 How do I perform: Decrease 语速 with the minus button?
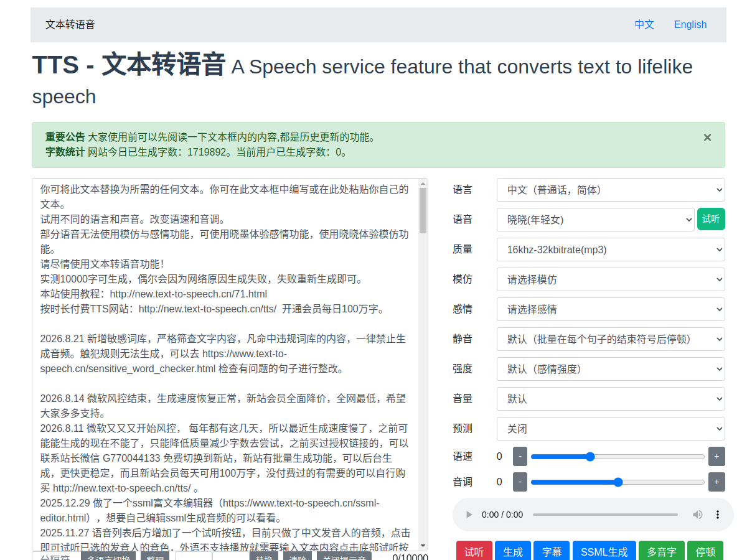[520, 457]
